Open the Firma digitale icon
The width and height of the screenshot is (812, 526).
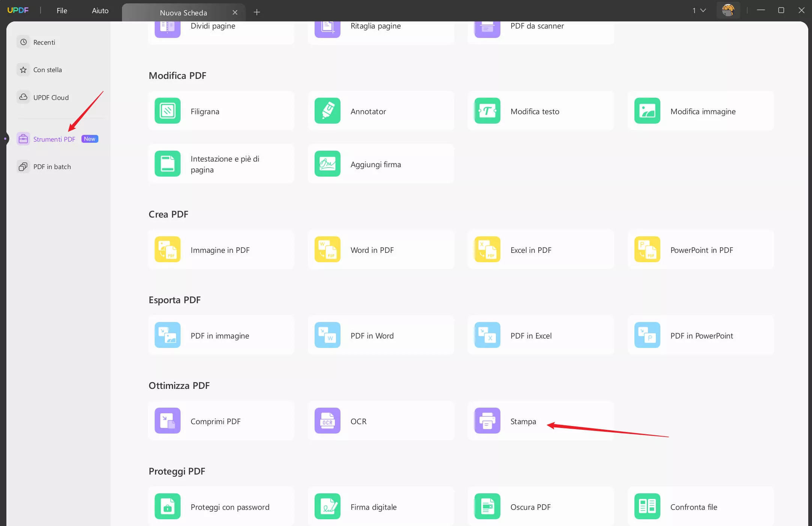327,506
